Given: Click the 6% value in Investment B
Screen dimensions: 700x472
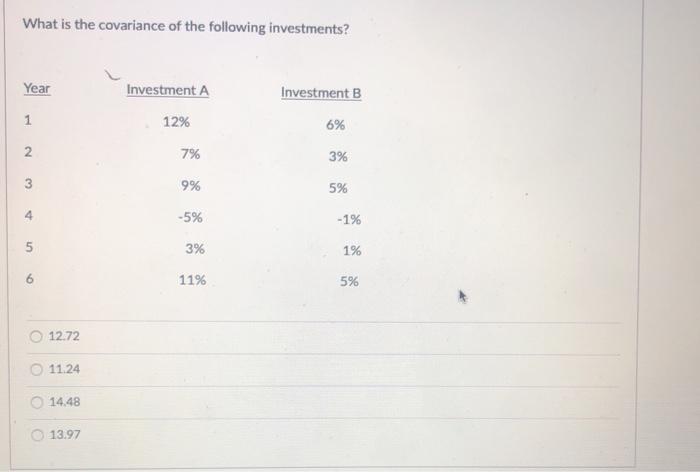Looking at the screenshot, I should 335,125.
